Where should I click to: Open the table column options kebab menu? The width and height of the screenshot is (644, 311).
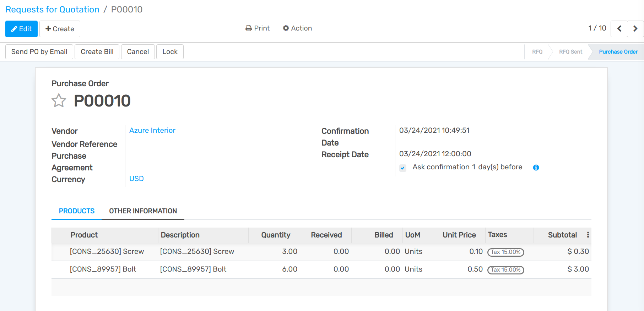click(x=588, y=235)
